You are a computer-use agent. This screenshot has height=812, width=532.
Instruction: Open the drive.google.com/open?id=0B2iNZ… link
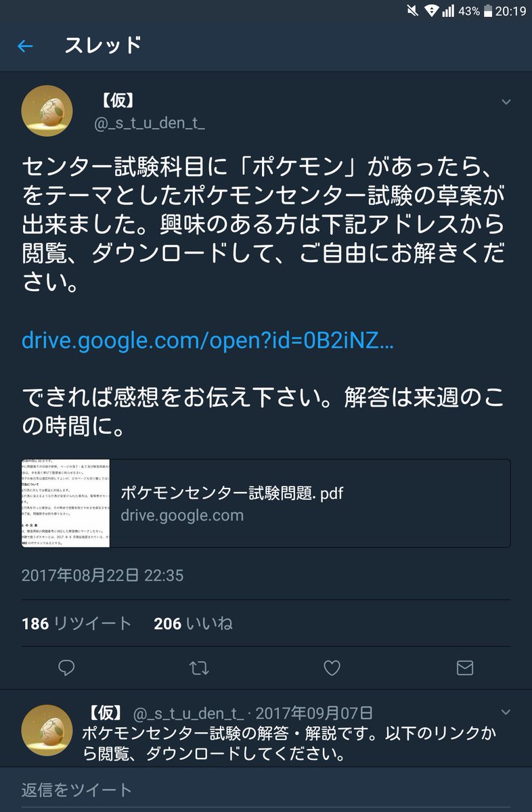coord(208,340)
